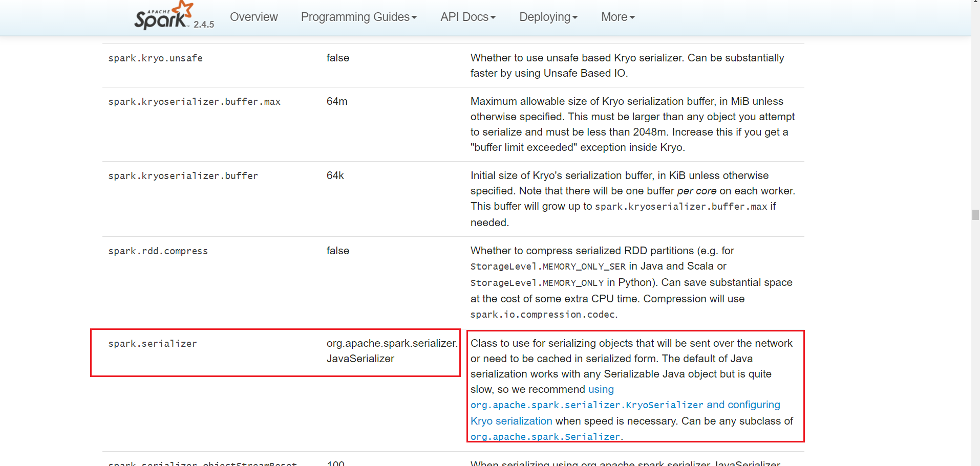Click the false value for spark.rdd.compress

point(337,251)
